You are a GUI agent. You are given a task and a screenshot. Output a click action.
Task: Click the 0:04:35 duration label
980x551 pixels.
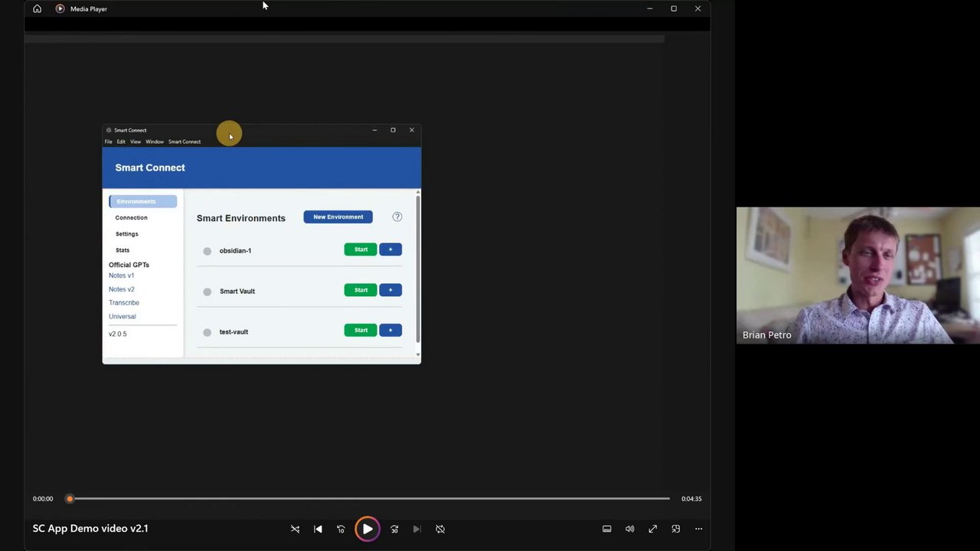tap(691, 499)
